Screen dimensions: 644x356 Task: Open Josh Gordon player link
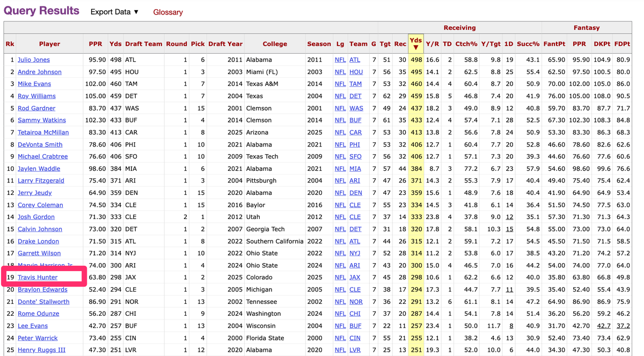coord(36,217)
